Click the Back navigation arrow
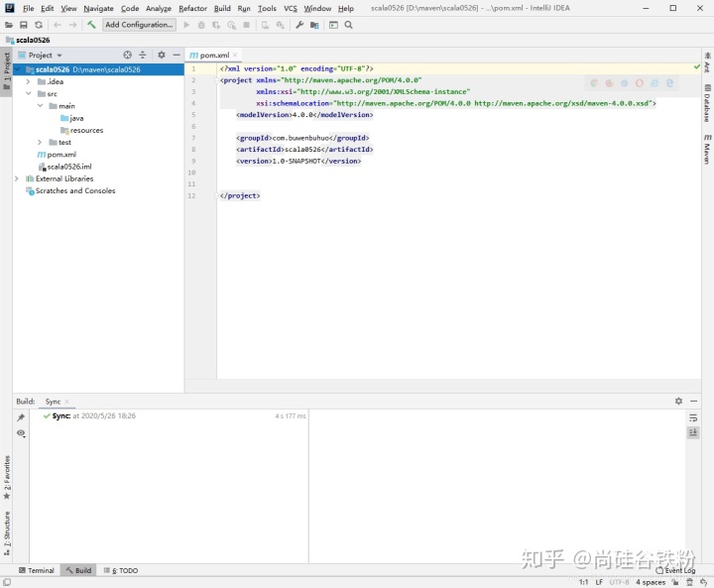This screenshot has width=714, height=588. 58,25
